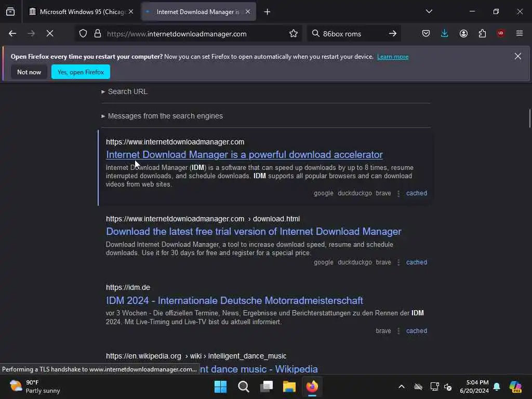Screen dimensions: 532x399
Task: Open the Firefox View icon
Action: [10, 12]
